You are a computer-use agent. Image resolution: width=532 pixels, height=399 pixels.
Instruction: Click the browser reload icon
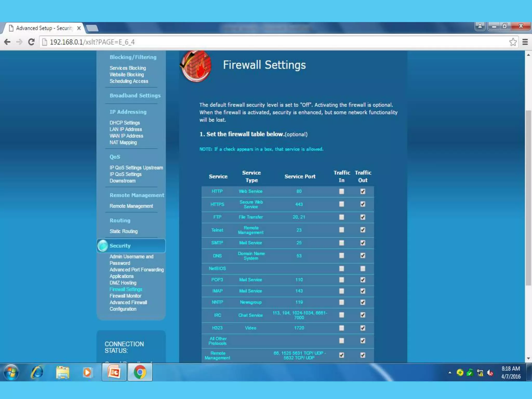tap(31, 42)
